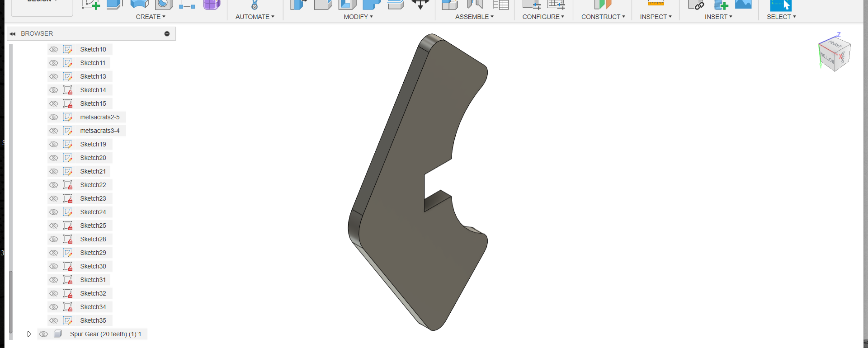Click the Insert Canvas image icon
This screenshot has height=348, width=868.
[x=743, y=5]
